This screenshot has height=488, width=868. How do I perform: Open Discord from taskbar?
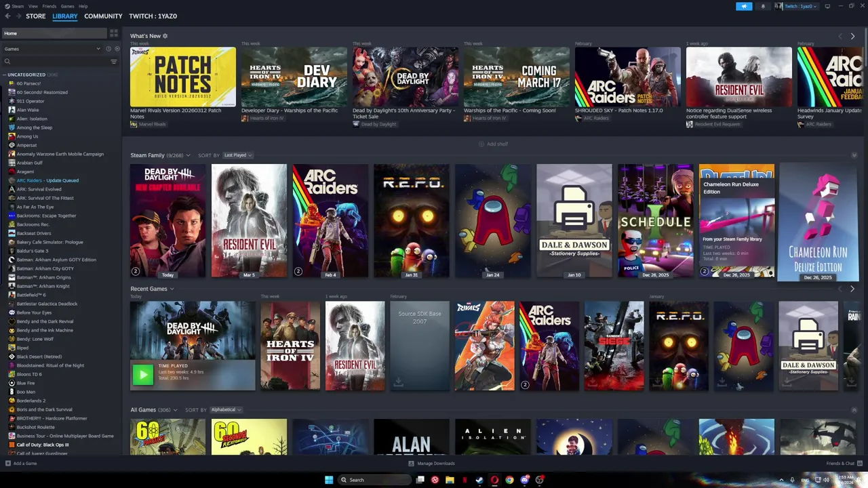(524, 480)
